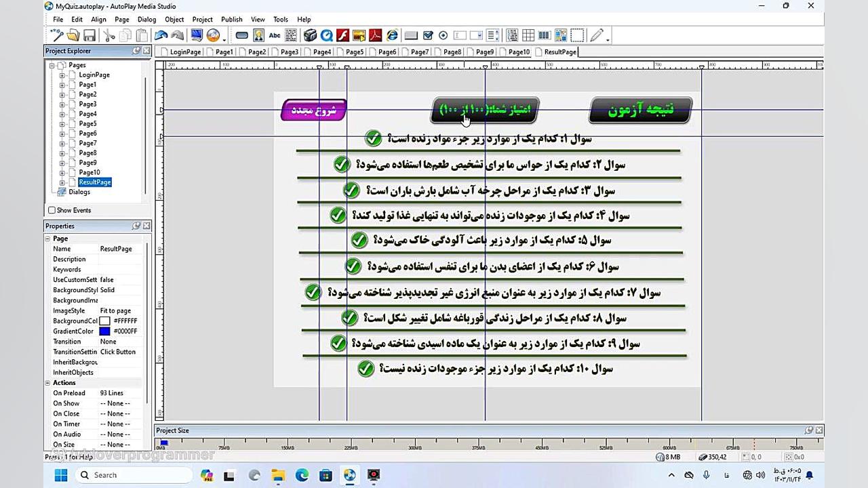Screen dimensions: 868x488
Task: Insert a ComboBox object icon
Action: [x=476, y=35]
